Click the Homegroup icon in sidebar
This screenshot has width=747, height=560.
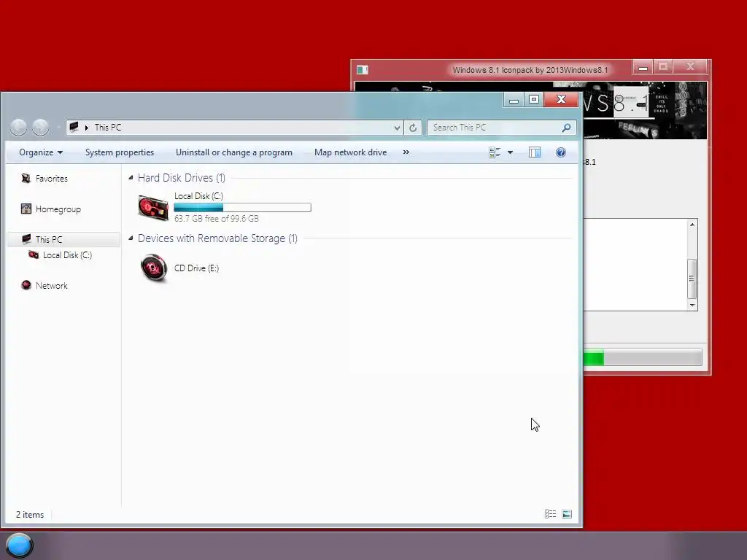pyautogui.click(x=26, y=209)
